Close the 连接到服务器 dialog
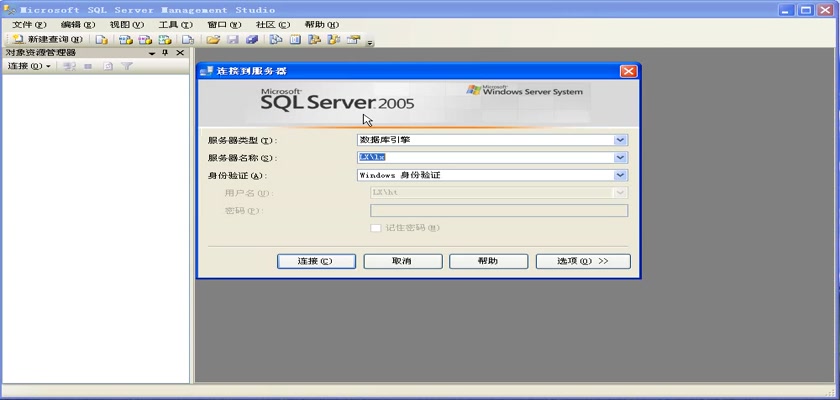 click(628, 71)
